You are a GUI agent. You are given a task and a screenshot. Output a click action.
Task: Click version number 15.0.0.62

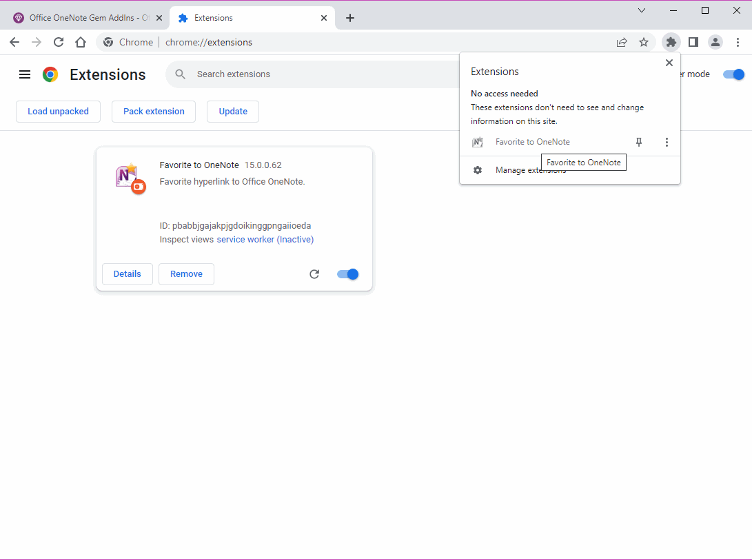coord(263,165)
